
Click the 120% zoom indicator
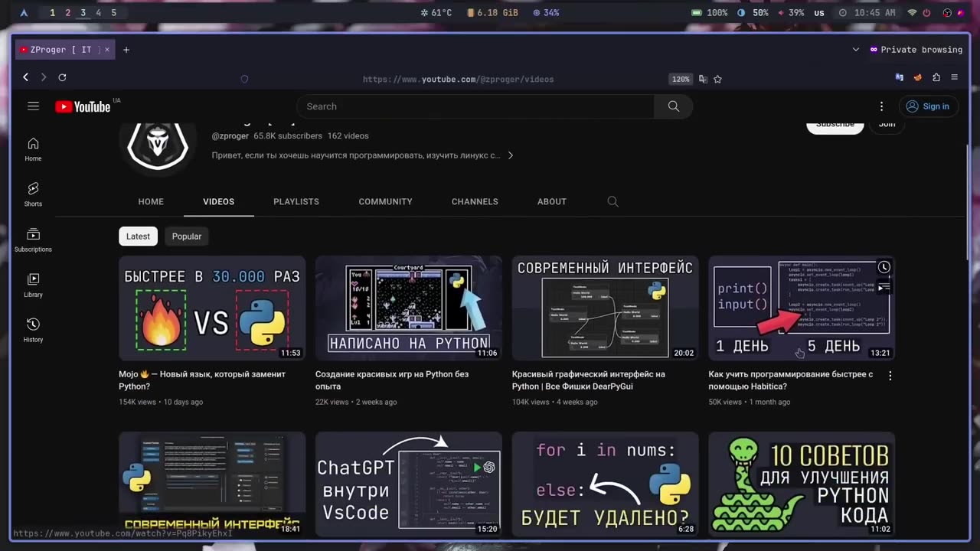click(x=681, y=79)
